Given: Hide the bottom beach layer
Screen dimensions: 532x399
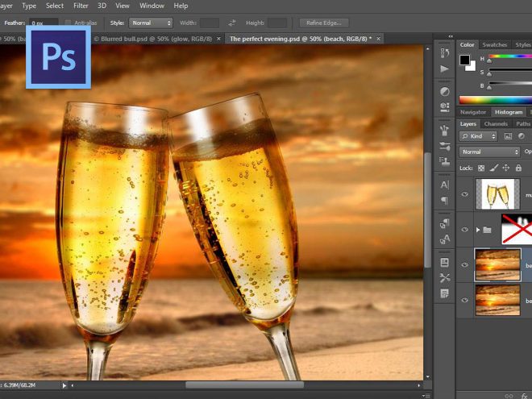Looking at the screenshot, I should click(x=464, y=300).
